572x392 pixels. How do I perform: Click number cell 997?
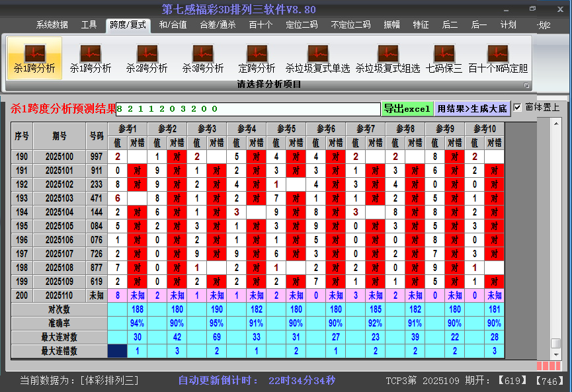(97, 157)
